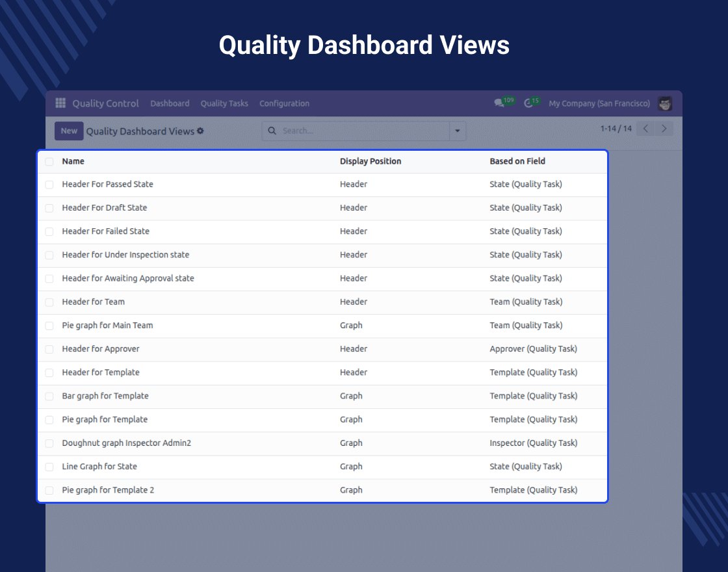
Task: Open the Pie graph for Template record
Action: tap(105, 419)
